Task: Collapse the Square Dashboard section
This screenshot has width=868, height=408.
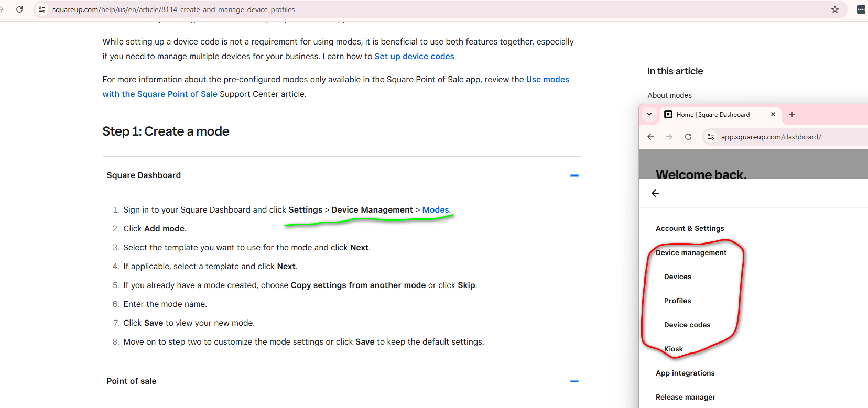Action: (574, 175)
